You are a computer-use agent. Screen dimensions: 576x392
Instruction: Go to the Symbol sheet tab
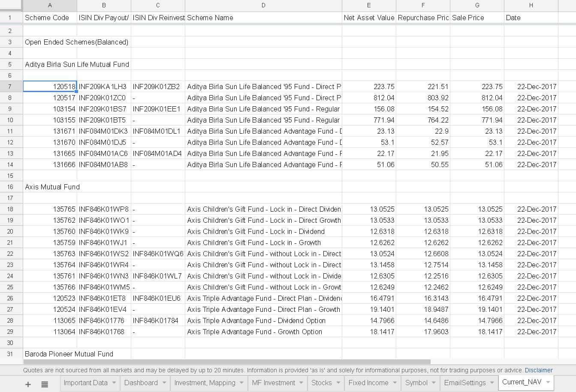coord(416,383)
